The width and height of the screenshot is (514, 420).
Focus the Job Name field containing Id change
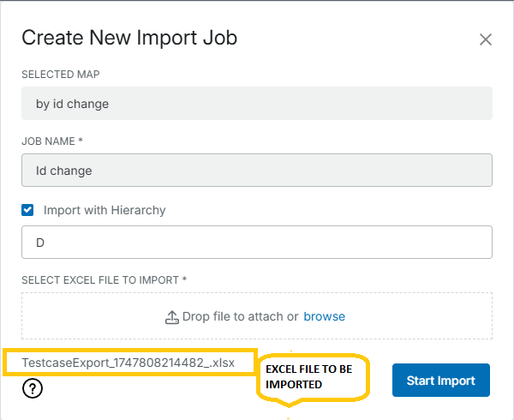click(x=256, y=171)
